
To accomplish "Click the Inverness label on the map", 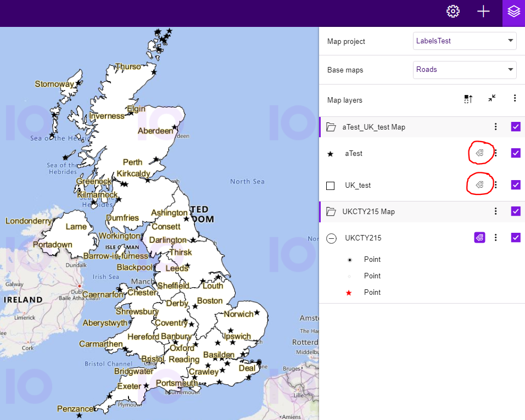I will 107,116.
